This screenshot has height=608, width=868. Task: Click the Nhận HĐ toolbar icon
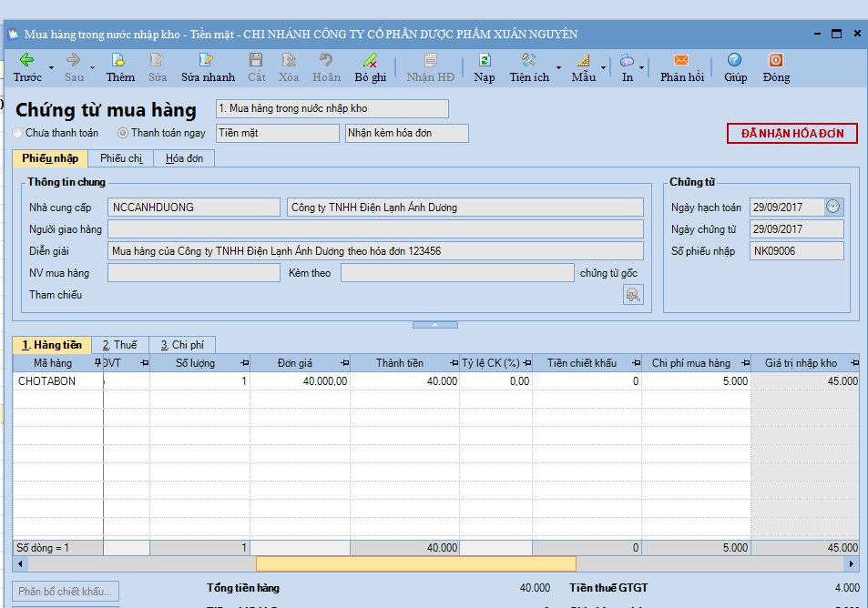tap(430, 60)
